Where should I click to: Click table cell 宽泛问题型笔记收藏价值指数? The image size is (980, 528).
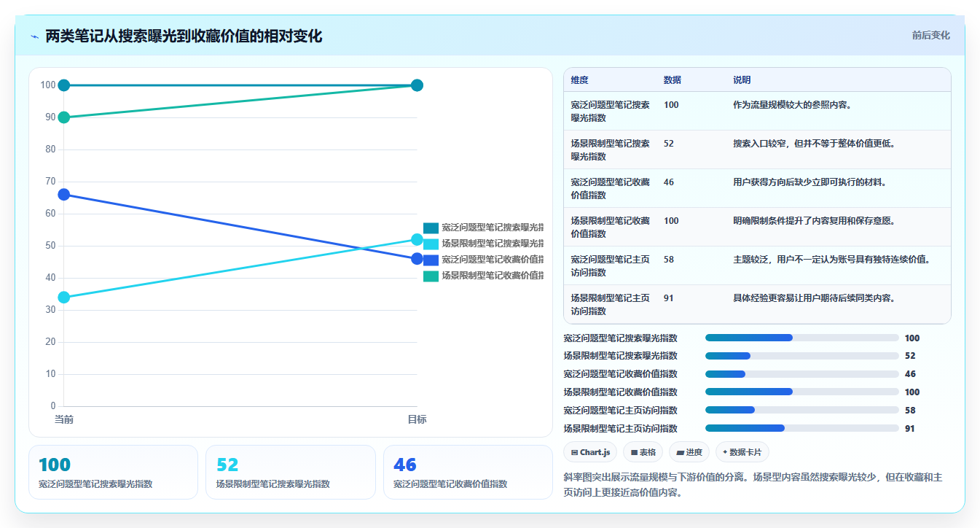tap(611, 188)
